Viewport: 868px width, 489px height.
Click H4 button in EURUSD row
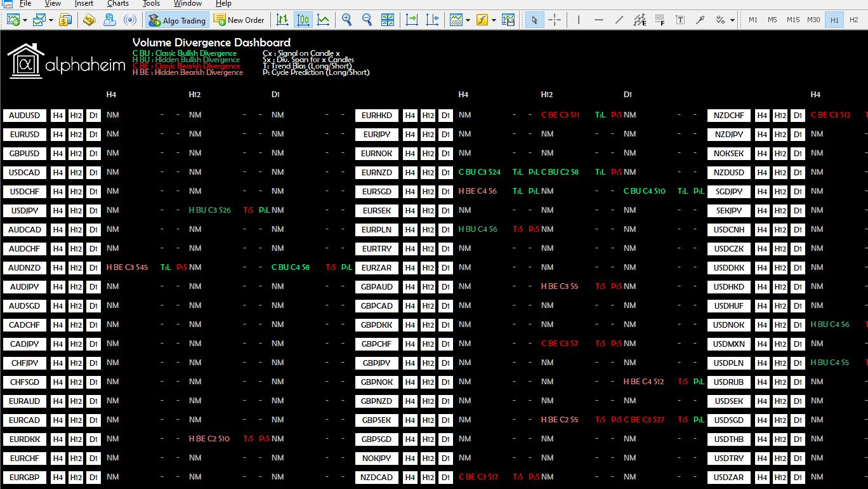pyautogui.click(x=58, y=135)
